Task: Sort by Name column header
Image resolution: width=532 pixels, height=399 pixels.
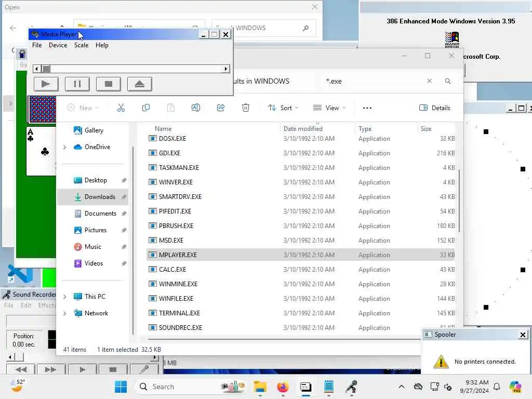Action: pyautogui.click(x=163, y=129)
